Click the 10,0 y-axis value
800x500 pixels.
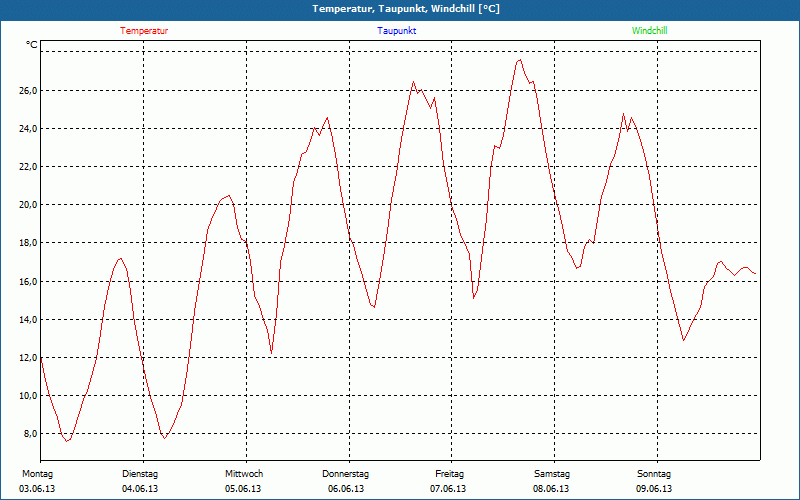point(28,396)
